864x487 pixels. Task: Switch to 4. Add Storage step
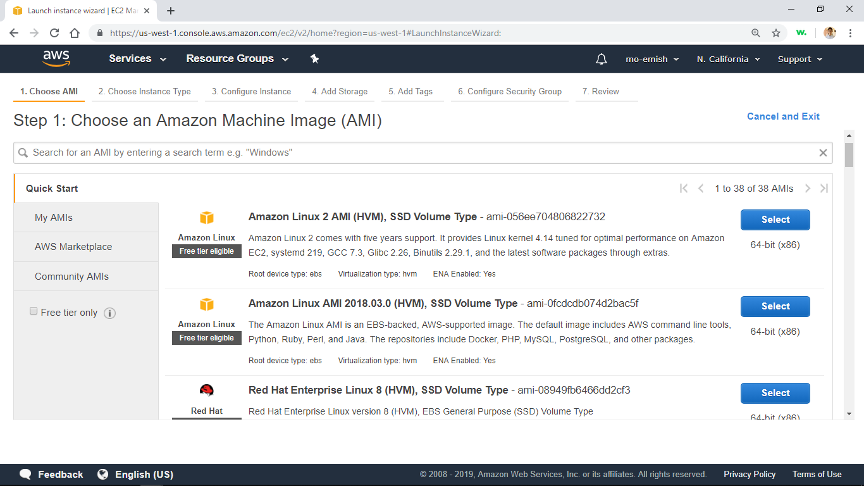[339, 91]
